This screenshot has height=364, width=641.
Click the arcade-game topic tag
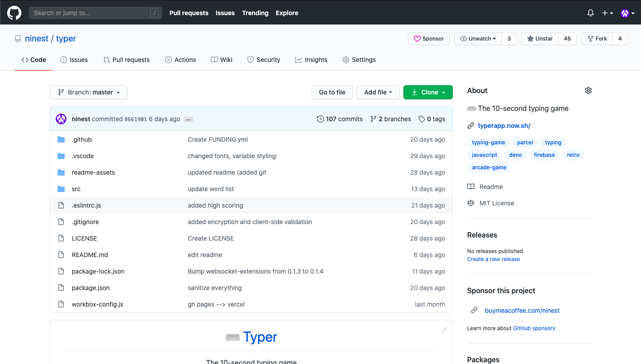(489, 168)
